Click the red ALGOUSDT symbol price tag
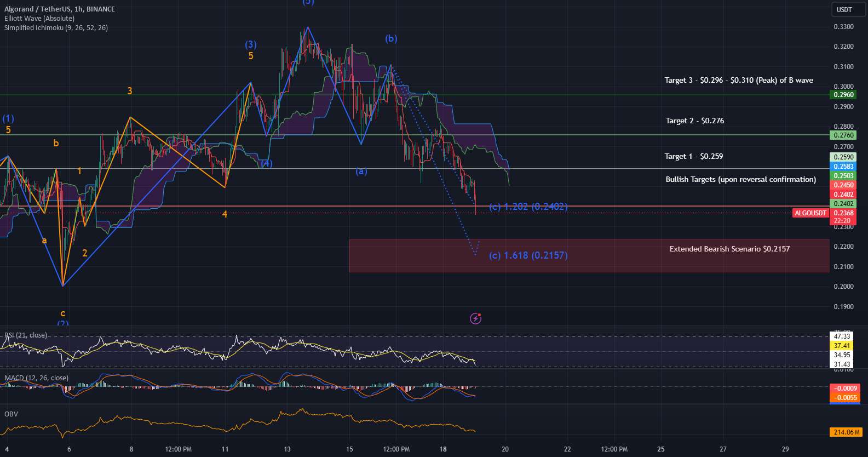 point(810,213)
